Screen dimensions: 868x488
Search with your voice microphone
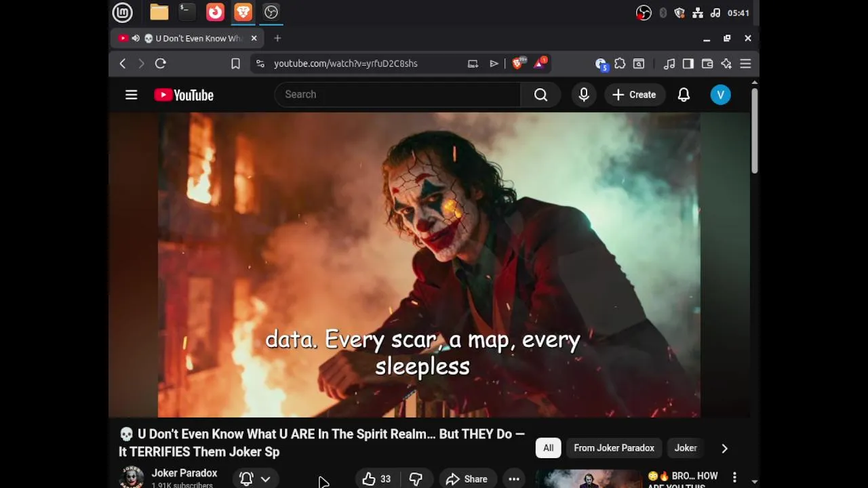tap(584, 95)
